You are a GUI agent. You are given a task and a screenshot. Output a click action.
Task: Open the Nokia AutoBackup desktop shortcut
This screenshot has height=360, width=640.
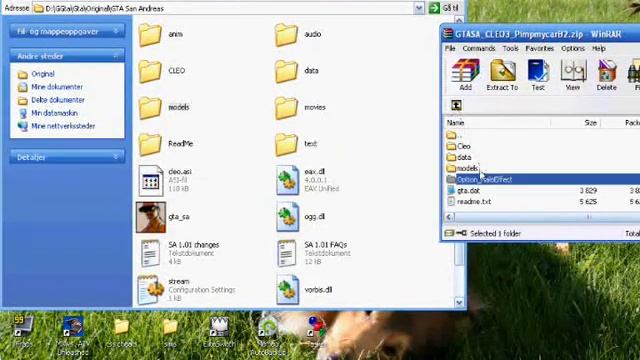click(x=268, y=337)
